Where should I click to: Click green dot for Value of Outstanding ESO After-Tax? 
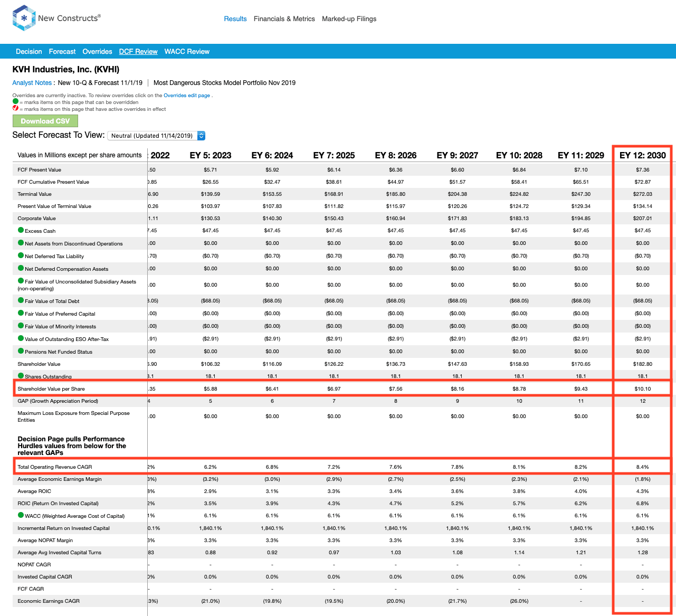21,338
